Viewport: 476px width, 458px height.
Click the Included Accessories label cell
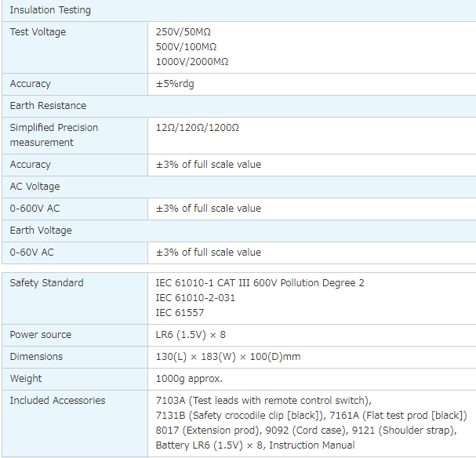click(74, 423)
